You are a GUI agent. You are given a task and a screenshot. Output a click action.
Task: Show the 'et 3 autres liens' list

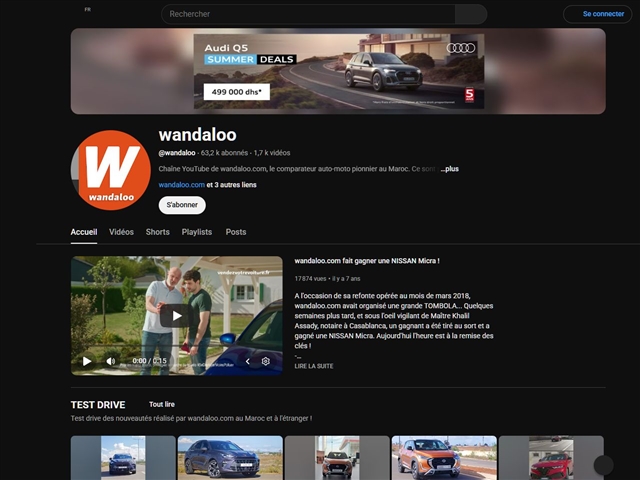pos(231,185)
